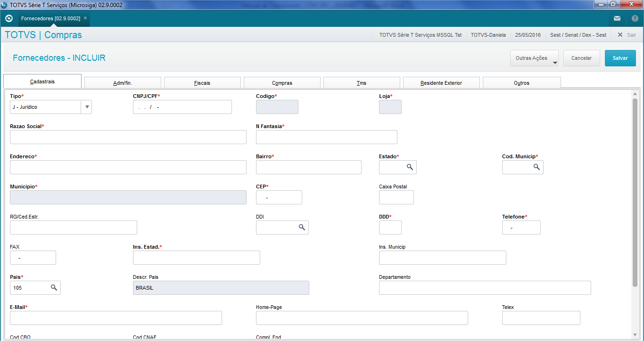Click the CEP field
The image size is (644, 341).
(279, 197)
